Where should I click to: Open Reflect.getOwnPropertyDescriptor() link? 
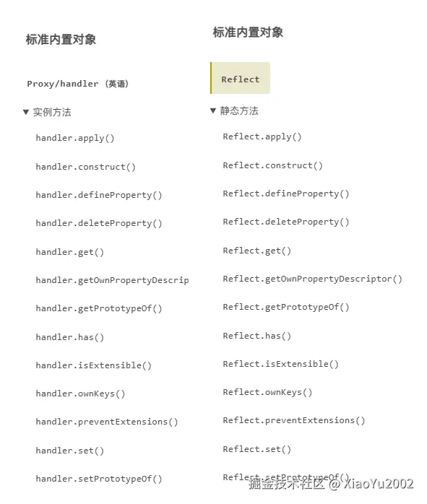pyautogui.click(x=312, y=279)
